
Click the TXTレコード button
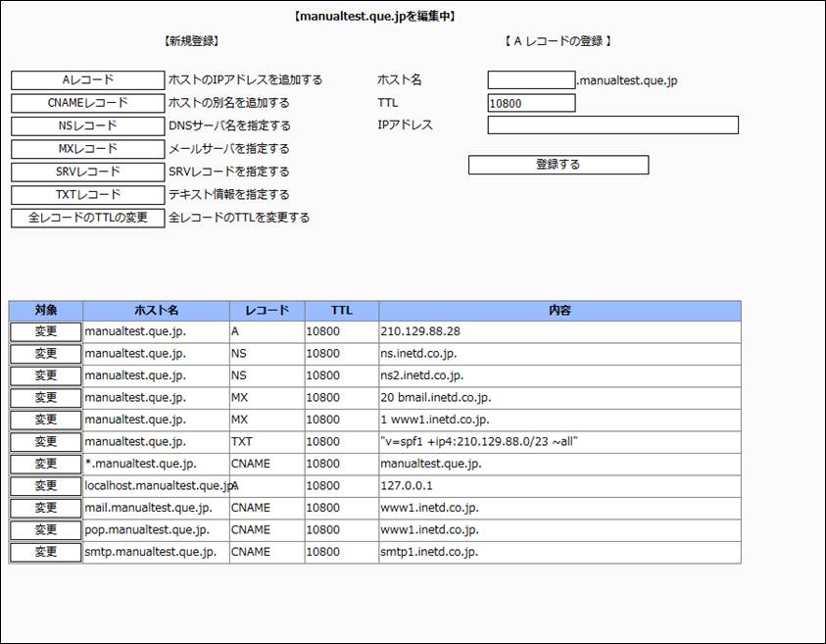point(87,194)
